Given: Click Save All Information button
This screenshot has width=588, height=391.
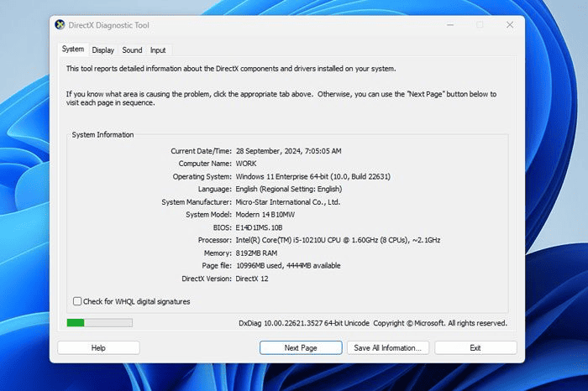Looking at the screenshot, I should point(388,348).
